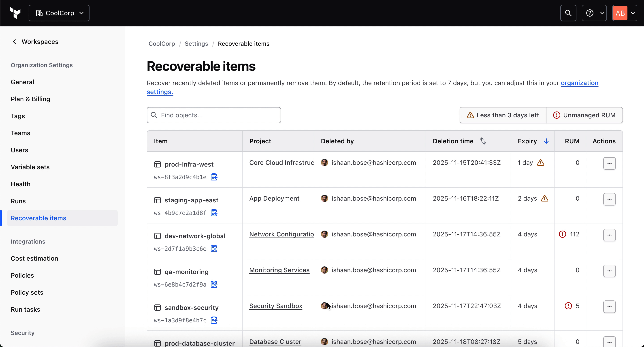Copy workspace ID ws-1a3d9f8e4b7c
The height and width of the screenshot is (347, 644).
214,320
